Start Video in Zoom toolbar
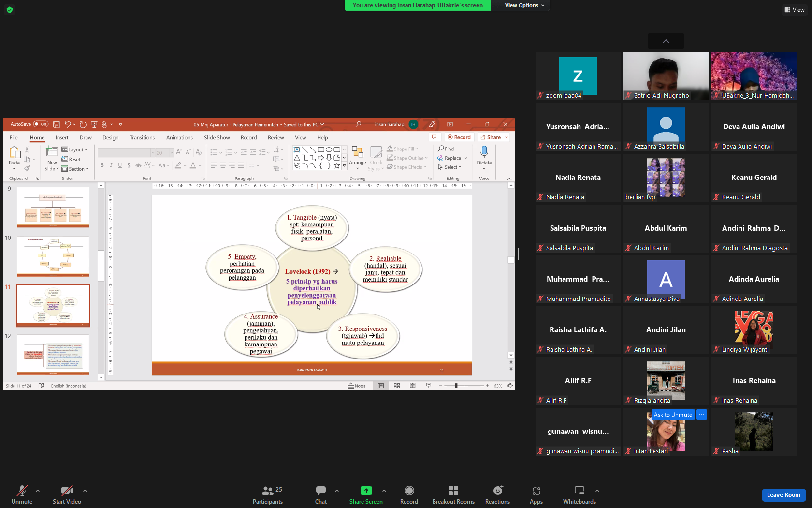 [67, 495]
